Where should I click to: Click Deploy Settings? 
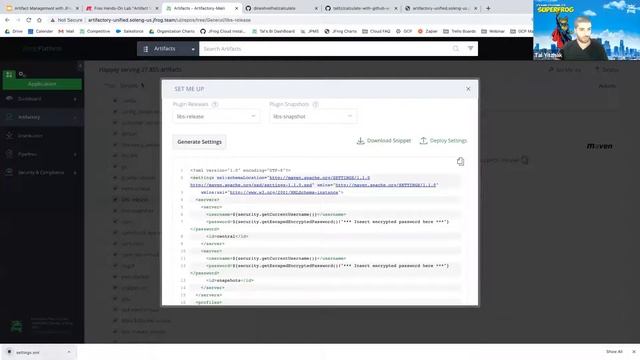(443, 140)
